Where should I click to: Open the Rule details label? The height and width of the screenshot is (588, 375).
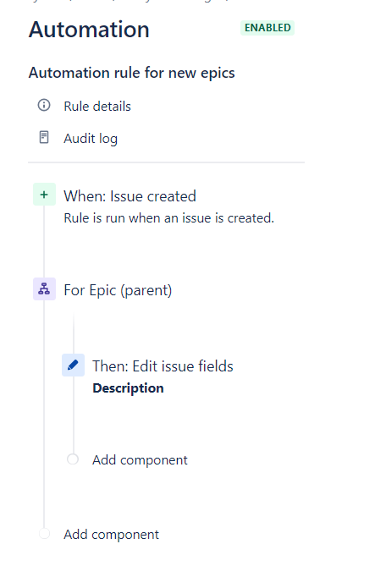click(97, 106)
